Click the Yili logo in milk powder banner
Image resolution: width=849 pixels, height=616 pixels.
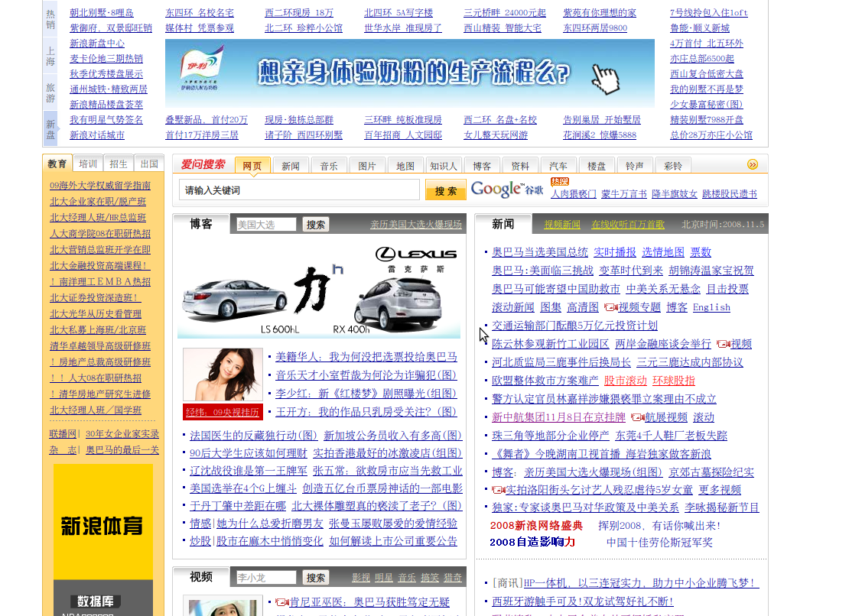tap(201, 68)
